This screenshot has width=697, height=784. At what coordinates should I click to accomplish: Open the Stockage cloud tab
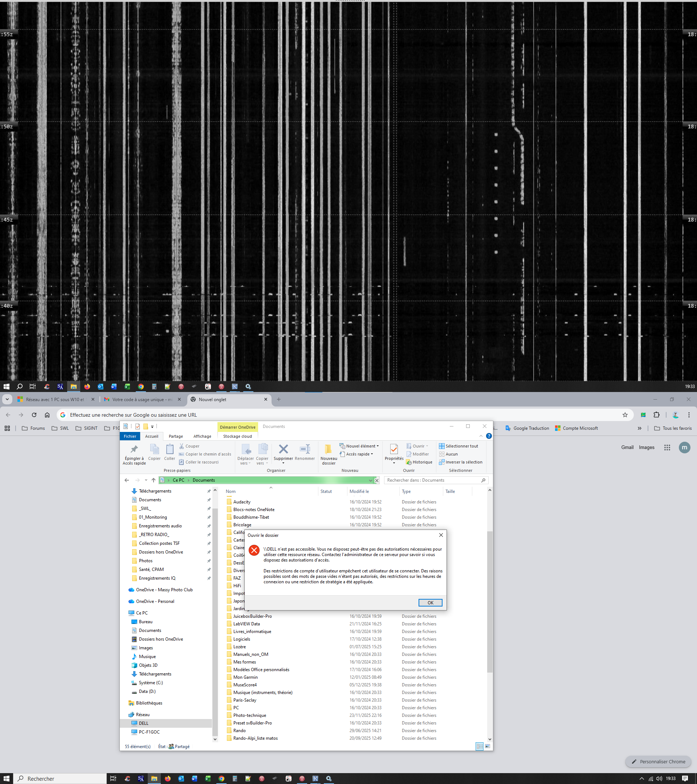pos(237,436)
